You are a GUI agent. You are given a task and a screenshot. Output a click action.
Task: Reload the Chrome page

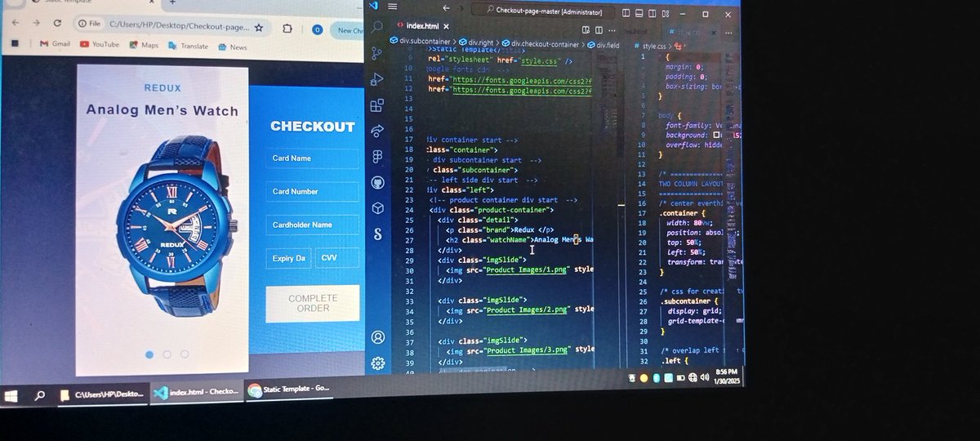pyautogui.click(x=57, y=23)
